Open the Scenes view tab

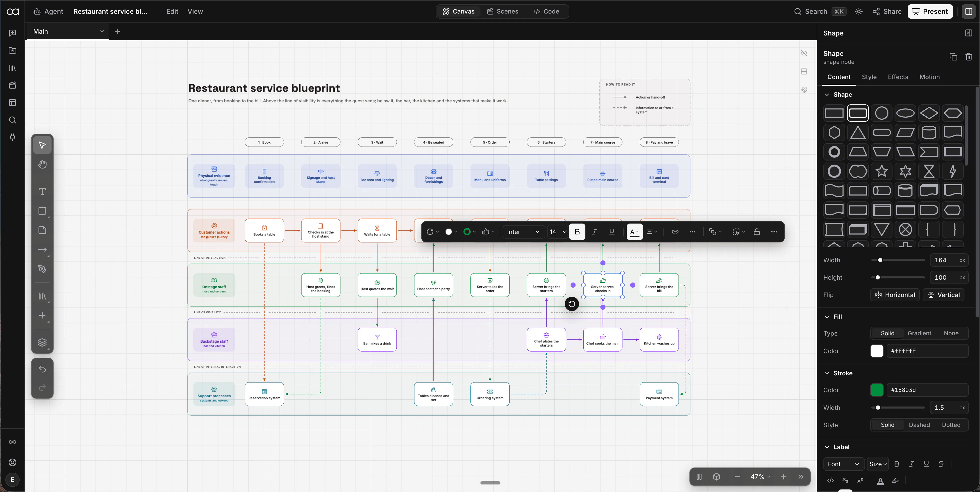[502, 11]
